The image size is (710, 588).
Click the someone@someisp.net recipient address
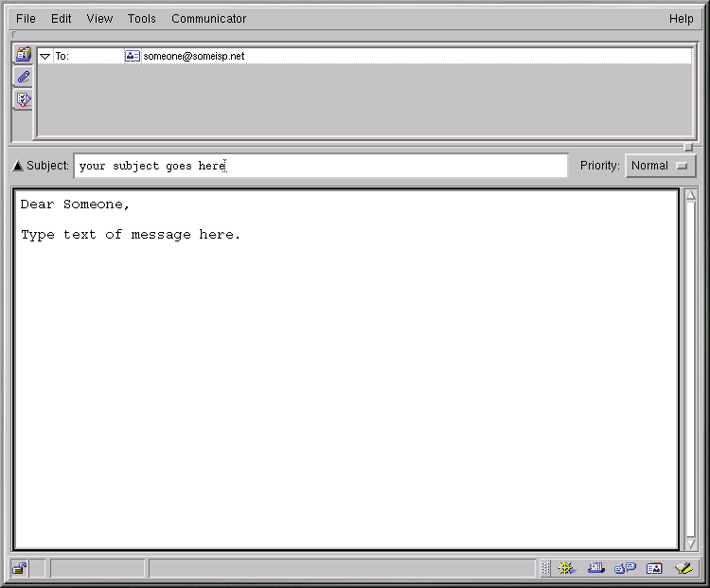tap(194, 56)
